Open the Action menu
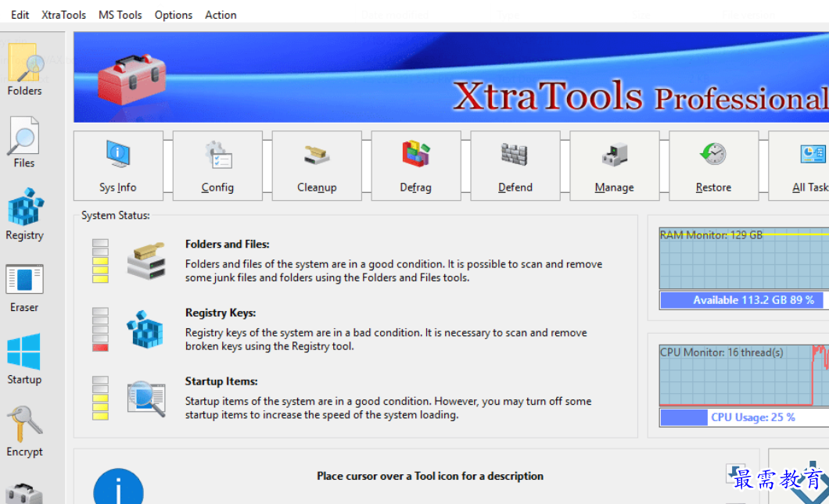Screen dimensions: 829x504 [x=221, y=15]
